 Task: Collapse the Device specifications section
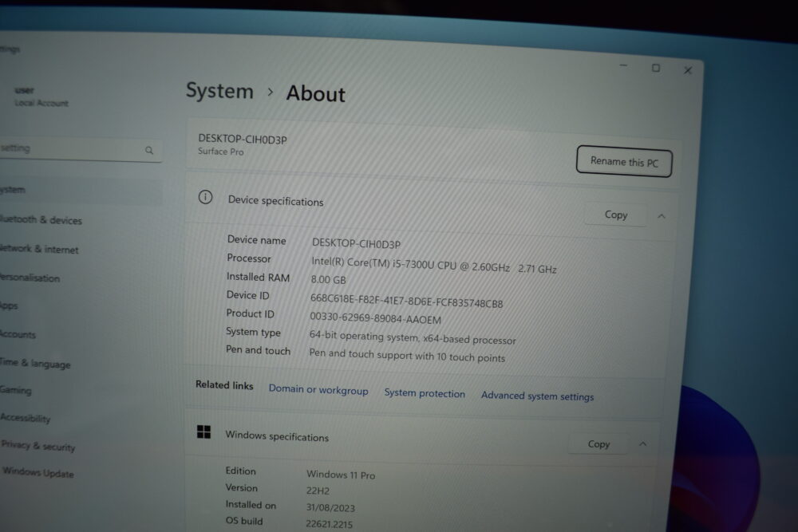point(661,216)
